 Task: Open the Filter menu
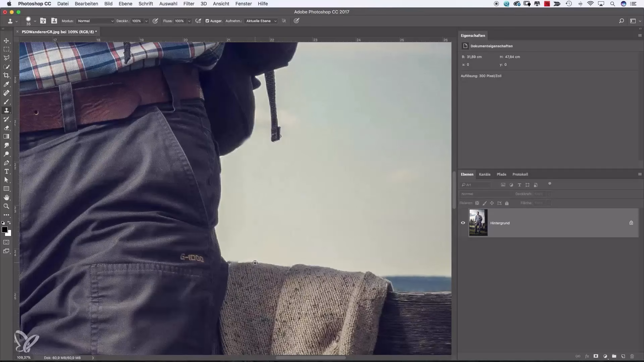(189, 4)
